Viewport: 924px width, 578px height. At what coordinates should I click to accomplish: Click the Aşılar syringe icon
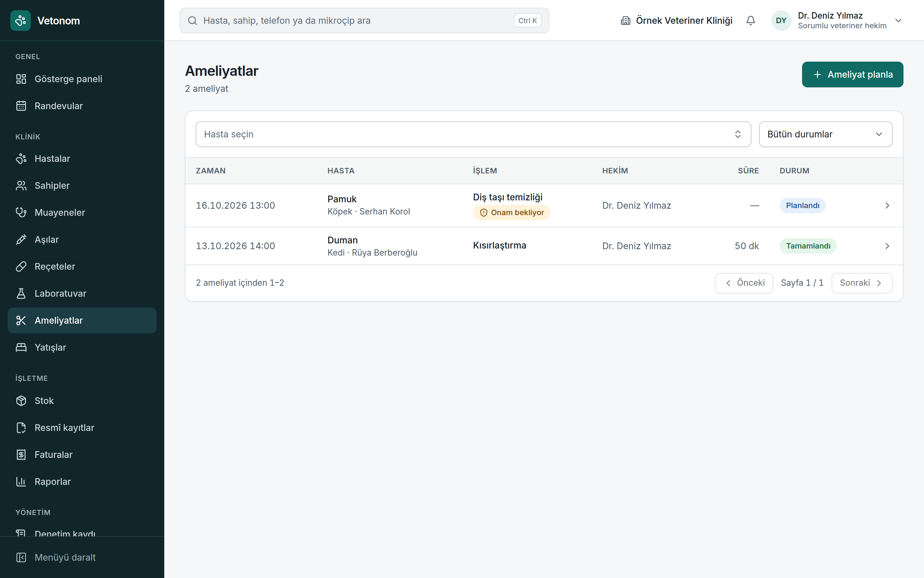pyautogui.click(x=21, y=240)
